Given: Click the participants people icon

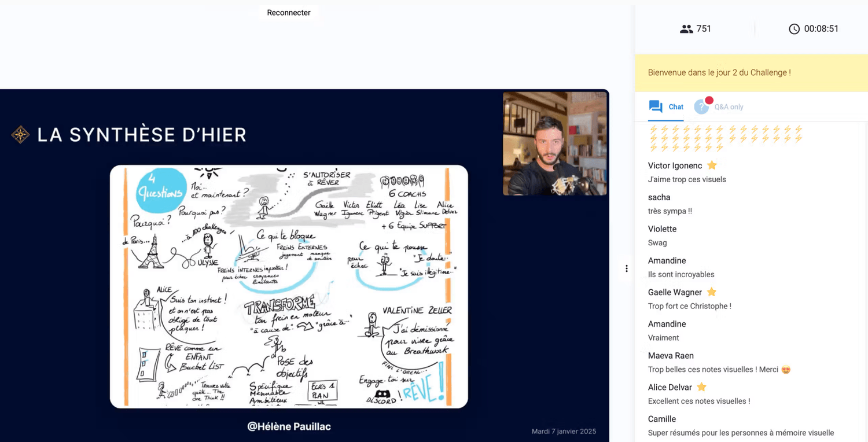Looking at the screenshot, I should (686, 29).
